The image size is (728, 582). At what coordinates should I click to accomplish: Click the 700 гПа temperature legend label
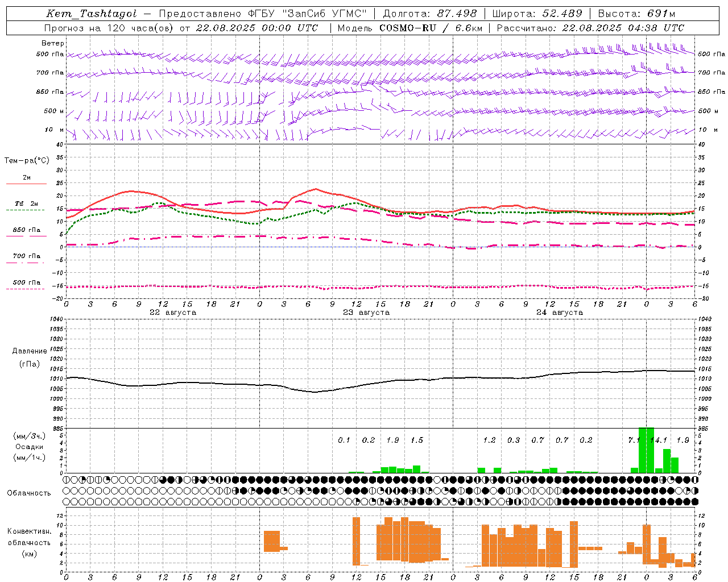[x=27, y=256]
